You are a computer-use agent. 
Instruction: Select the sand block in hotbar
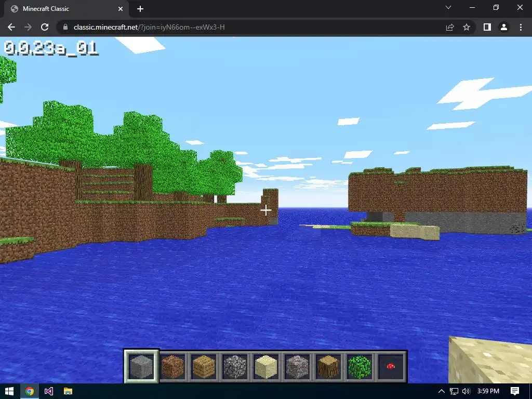tap(266, 366)
